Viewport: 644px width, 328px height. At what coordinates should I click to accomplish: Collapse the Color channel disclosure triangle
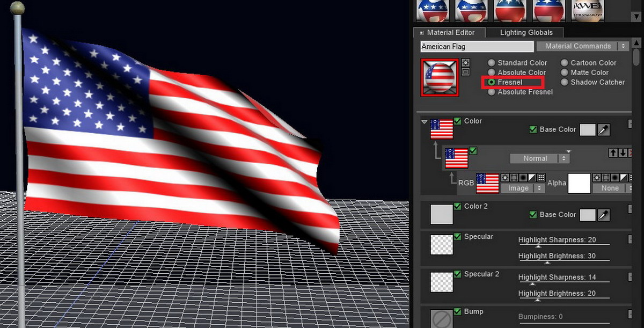(x=425, y=122)
